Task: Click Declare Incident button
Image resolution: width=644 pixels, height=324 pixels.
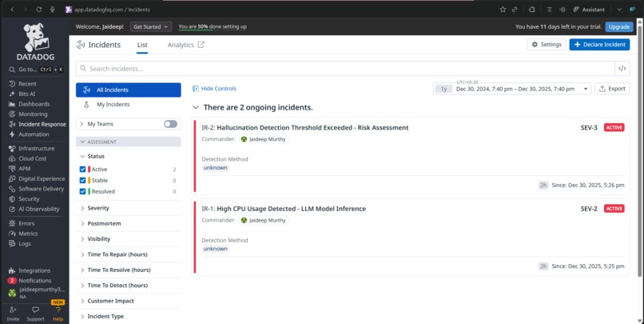Action: pyautogui.click(x=599, y=45)
